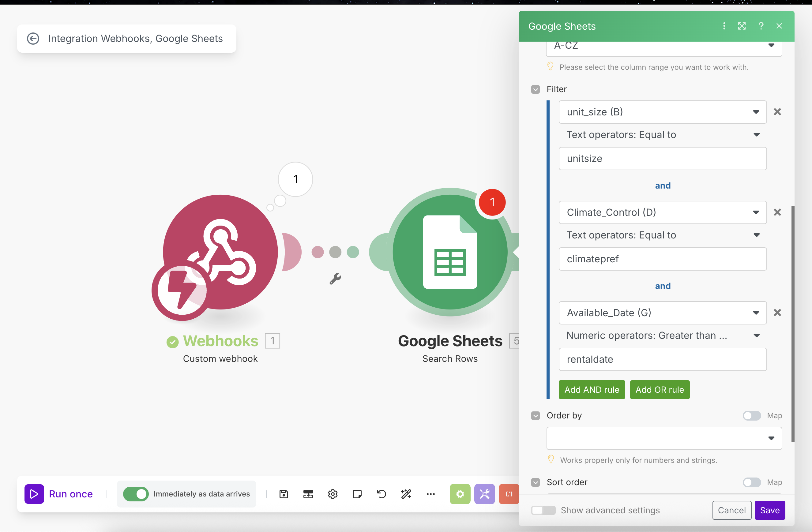Screen dimensions: 812x532
Task: Click the unitsize value field
Action: point(662,159)
